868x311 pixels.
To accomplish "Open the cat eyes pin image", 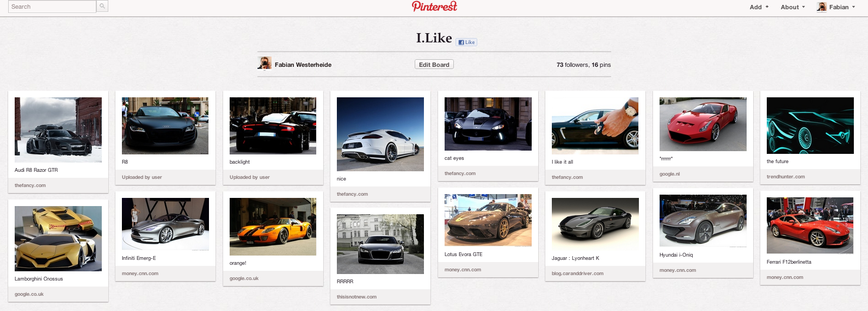I will (x=488, y=124).
